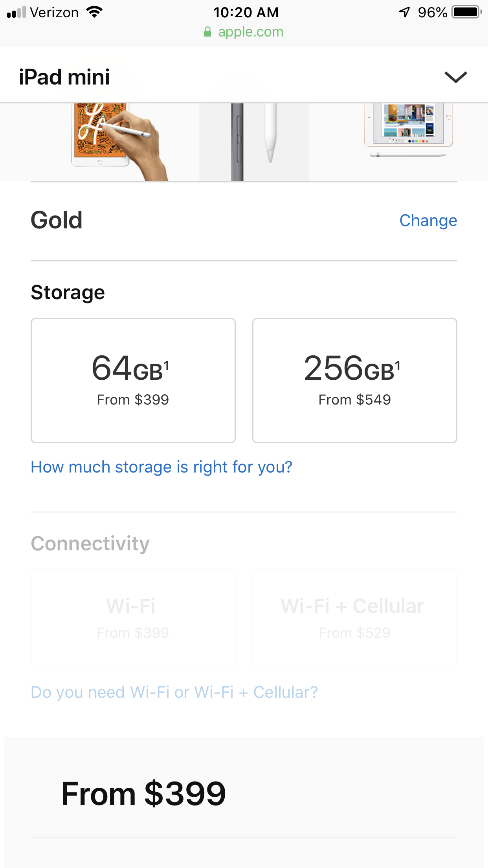The width and height of the screenshot is (488, 868).
Task: Tap the Wi-Fi status icon
Action: [x=94, y=12]
